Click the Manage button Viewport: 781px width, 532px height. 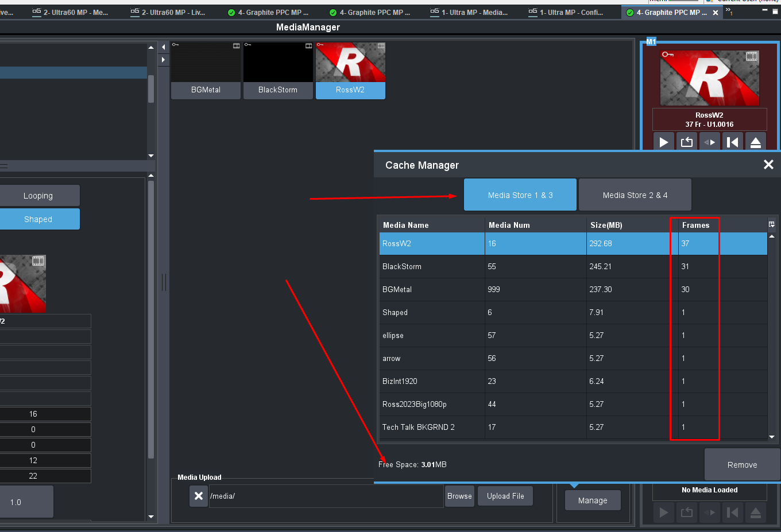coord(593,500)
